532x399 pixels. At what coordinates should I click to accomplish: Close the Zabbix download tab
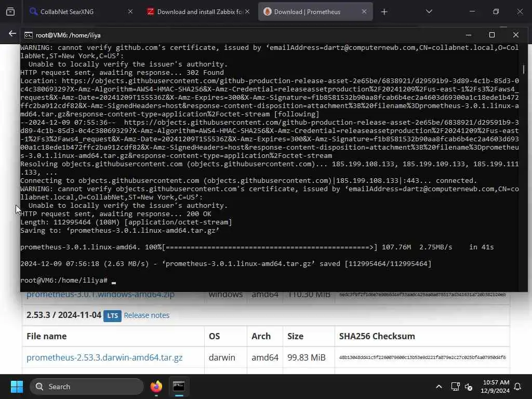point(247,12)
